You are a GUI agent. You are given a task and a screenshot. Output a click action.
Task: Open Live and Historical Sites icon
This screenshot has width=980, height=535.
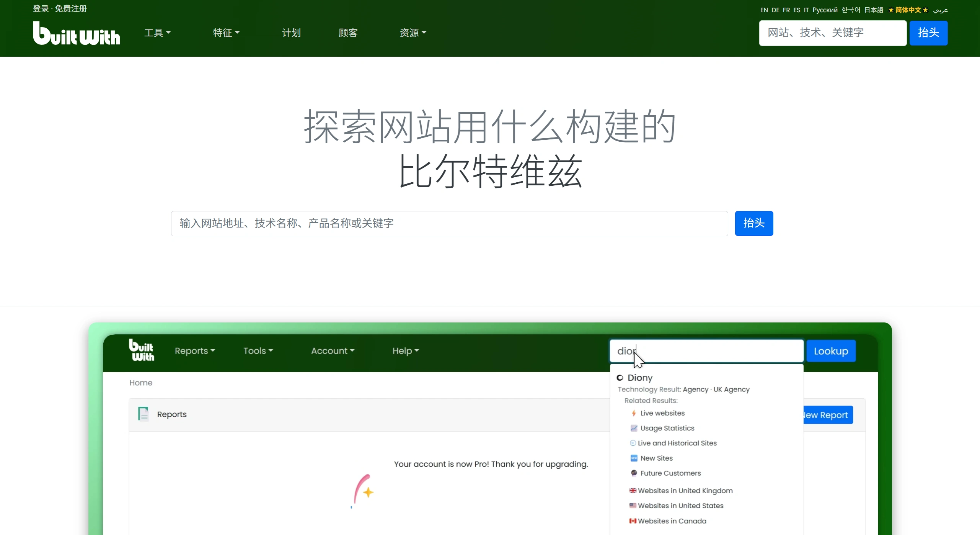pos(633,443)
